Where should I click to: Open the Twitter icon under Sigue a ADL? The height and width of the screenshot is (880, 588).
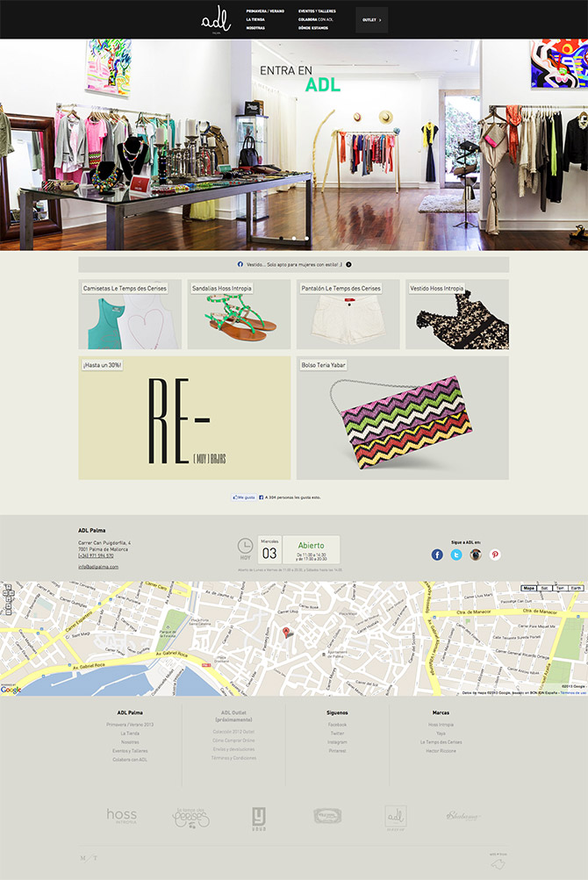[x=456, y=554]
